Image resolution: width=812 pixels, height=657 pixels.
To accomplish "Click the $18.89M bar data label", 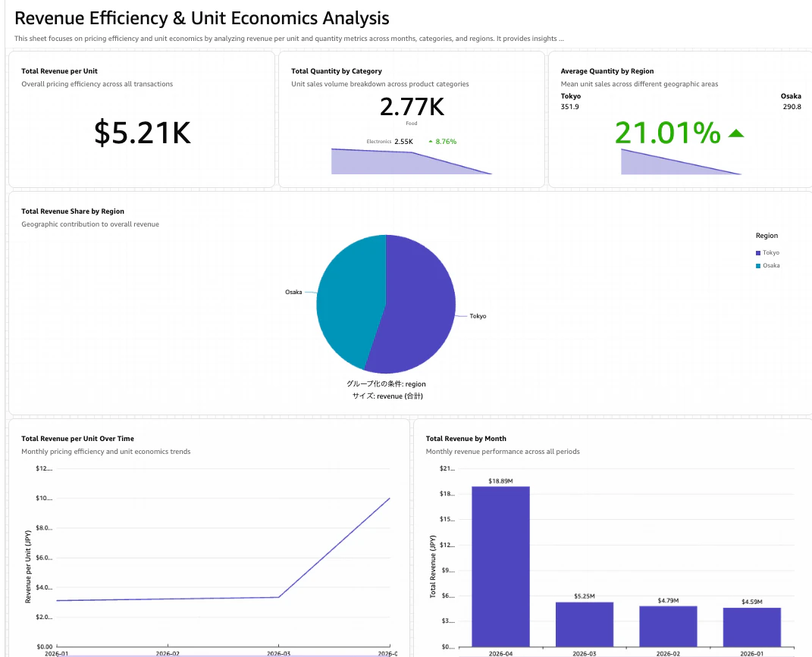I will 500,481.
